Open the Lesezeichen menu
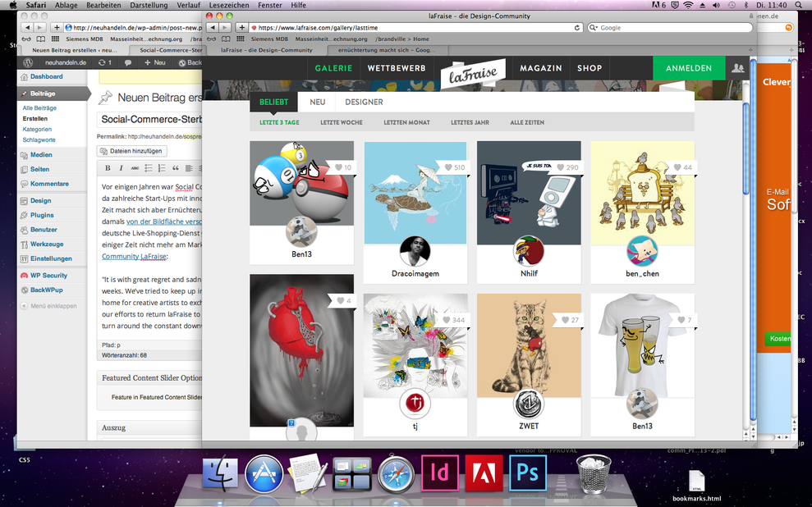The height and width of the screenshot is (507, 812). (229, 5)
